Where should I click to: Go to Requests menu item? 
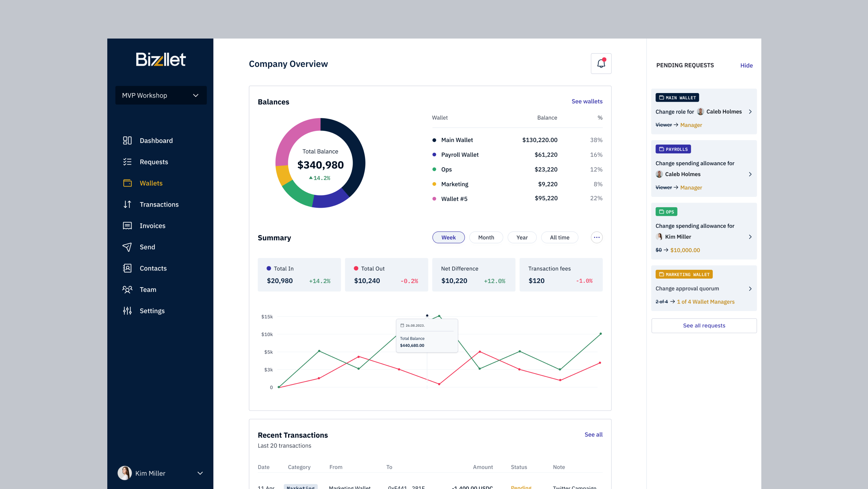click(154, 161)
